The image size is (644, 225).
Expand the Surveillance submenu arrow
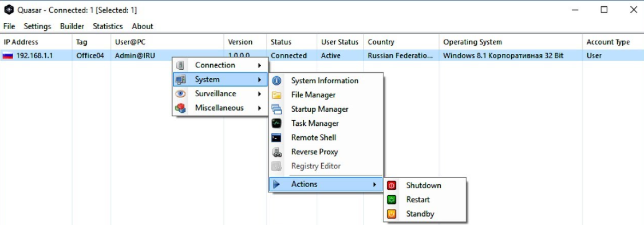[259, 94]
